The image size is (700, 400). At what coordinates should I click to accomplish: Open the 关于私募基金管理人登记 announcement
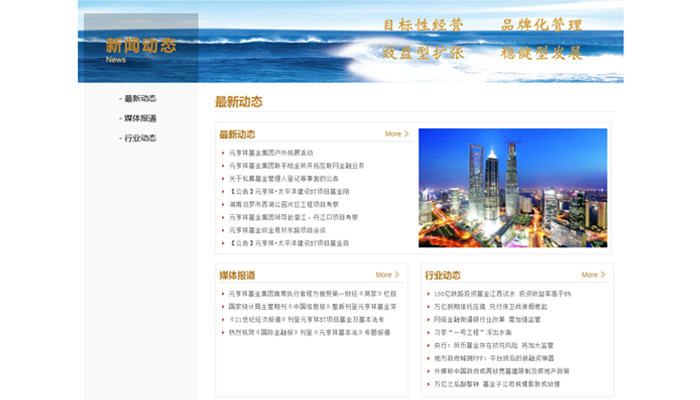pos(283,179)
